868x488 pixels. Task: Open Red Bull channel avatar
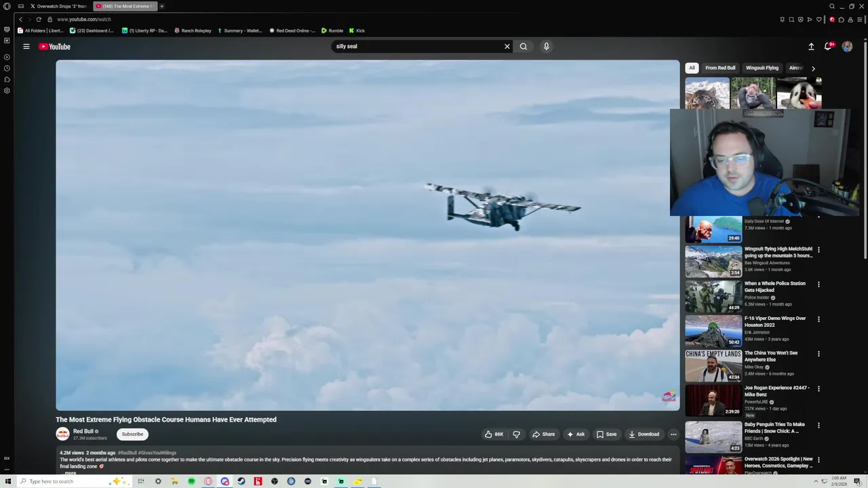tap(62, 434)
